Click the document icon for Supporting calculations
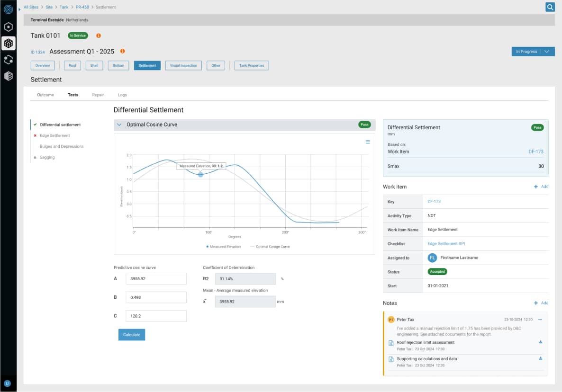 click(x=391, y=359)
